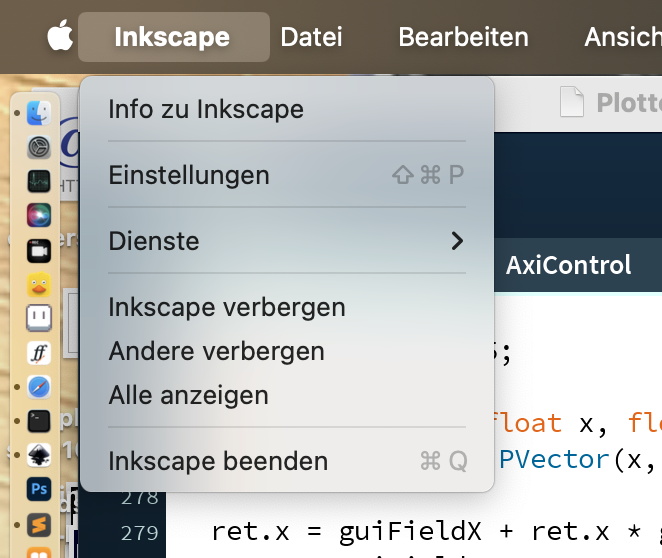662x558 pixels.
Task: Open the Bearbeiten menu
Action: tap(463, 38)
